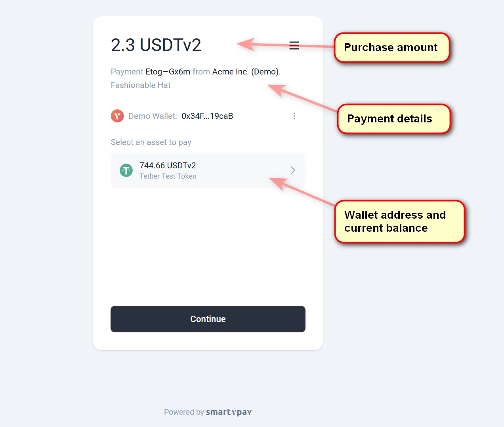Click the green Tether token icon

126,170
